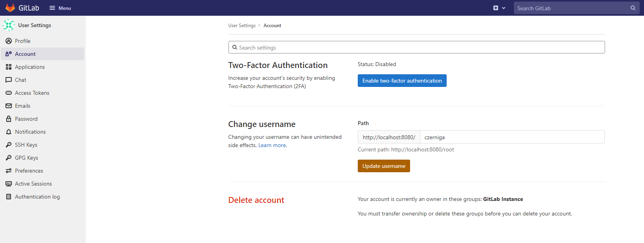Click Enable two-factor authentication button

tap(402, 81)
